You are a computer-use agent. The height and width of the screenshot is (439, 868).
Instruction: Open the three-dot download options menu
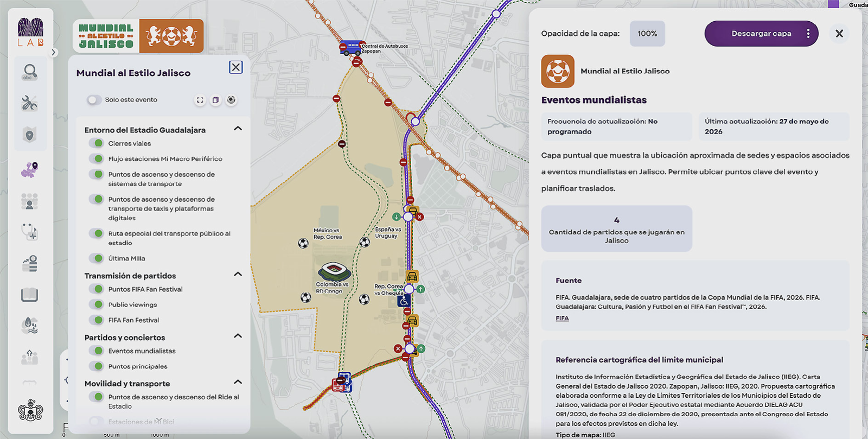click(x=808, y=34)
